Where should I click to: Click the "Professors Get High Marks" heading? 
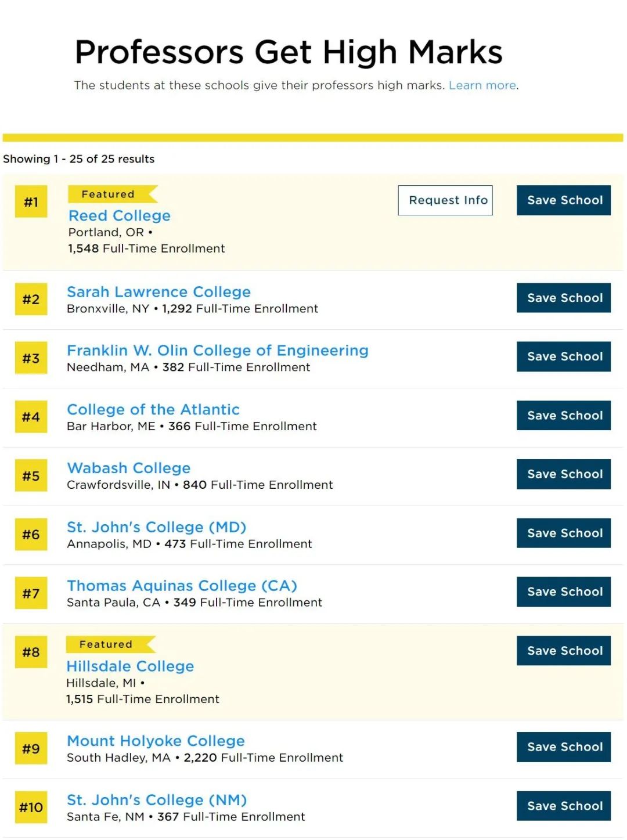(289, 52)
